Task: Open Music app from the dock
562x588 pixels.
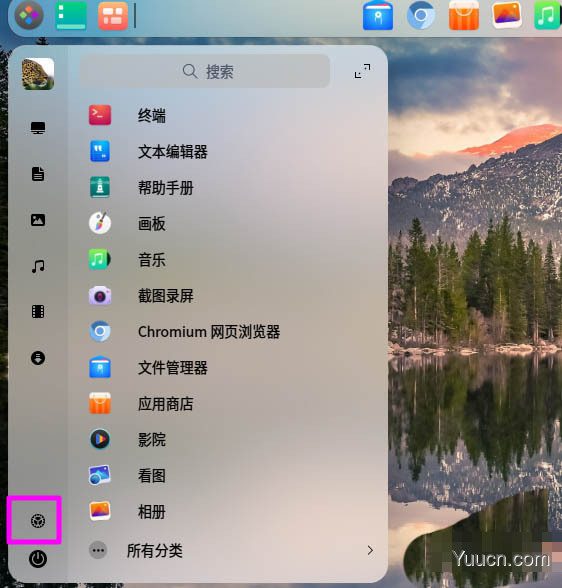Action: pyautogui.click(x=547, y=15)
